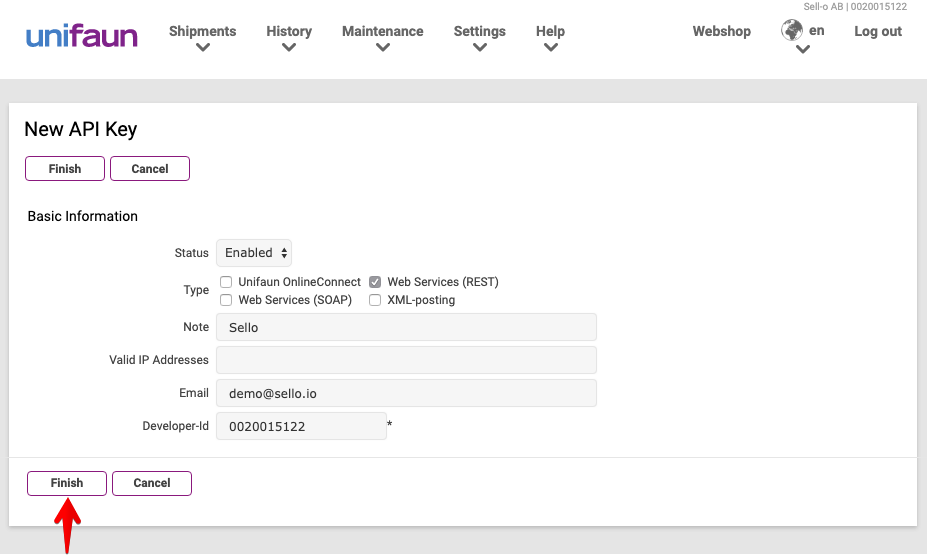Click the Developer-Id input field
The image size is (927, 558).
pyautogui.click(x=302, y=426)
